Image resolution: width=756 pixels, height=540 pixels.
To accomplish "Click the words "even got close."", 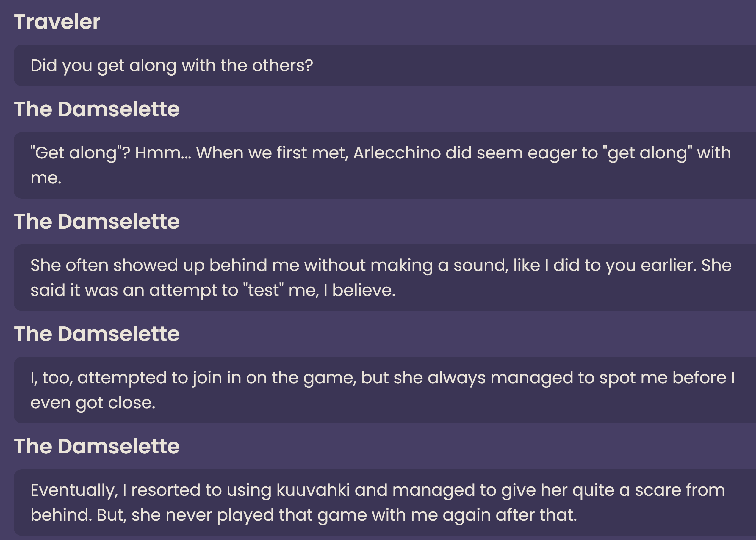I will [x=93, y=403].
